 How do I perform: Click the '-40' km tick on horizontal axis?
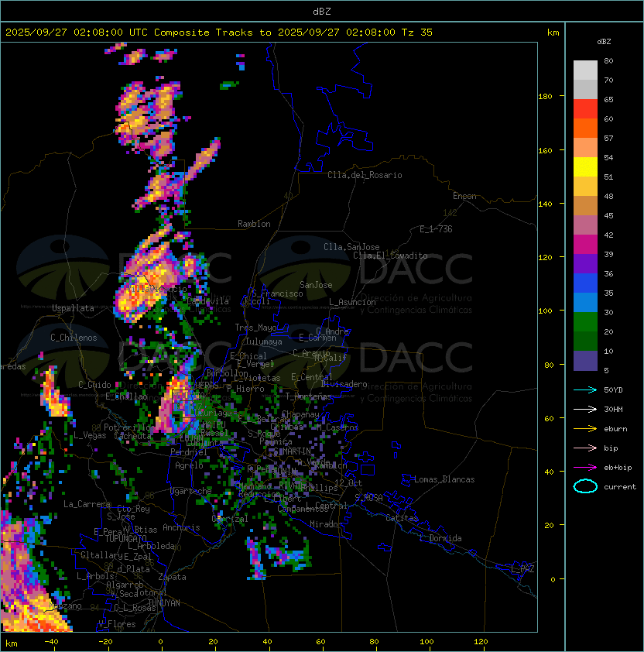coord(51,642)
